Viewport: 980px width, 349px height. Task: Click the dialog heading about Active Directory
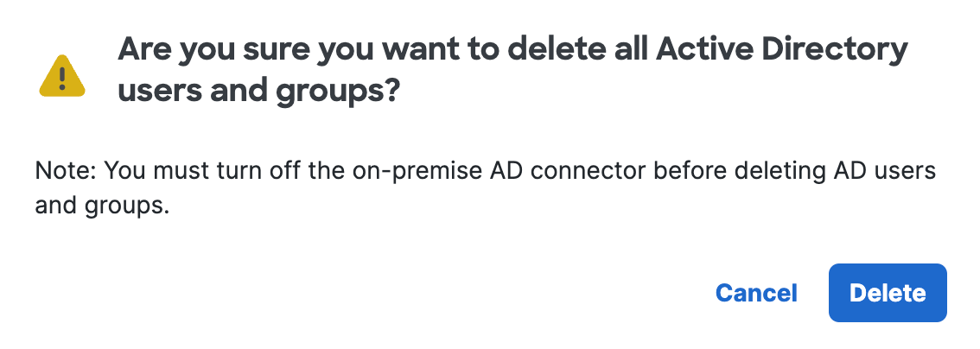pos(512,70)
